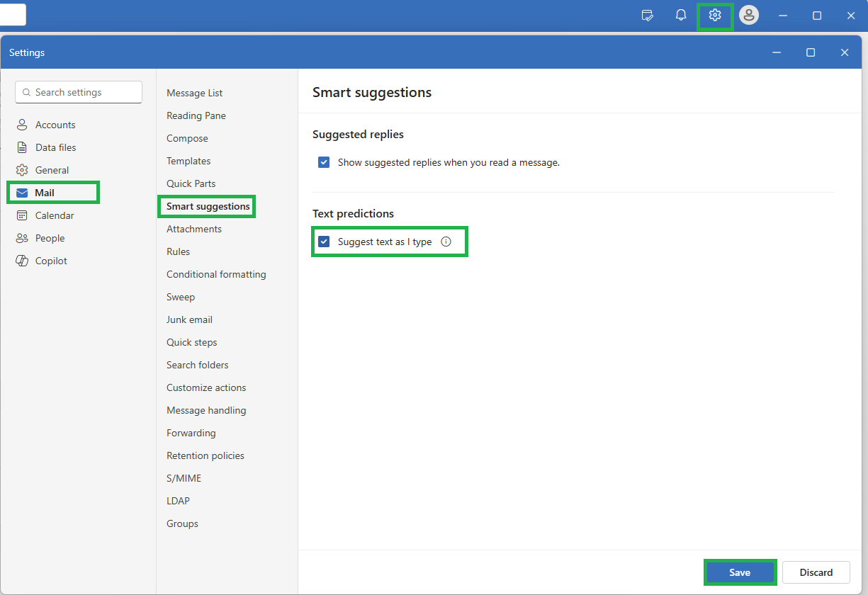This screenshot has height=595, width=868.
Task: Select Customize actions
Action: (206, 387)
